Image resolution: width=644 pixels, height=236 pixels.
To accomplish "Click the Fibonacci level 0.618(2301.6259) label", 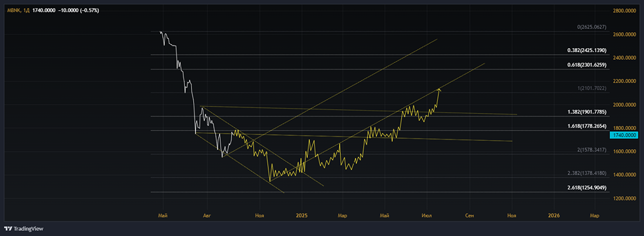I will (587, 64).
